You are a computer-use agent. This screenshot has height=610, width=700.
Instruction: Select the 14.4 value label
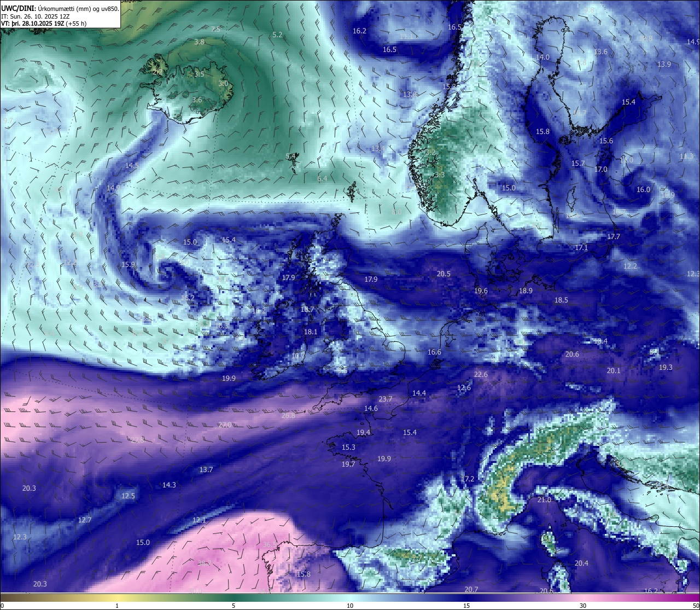(419, 393)
